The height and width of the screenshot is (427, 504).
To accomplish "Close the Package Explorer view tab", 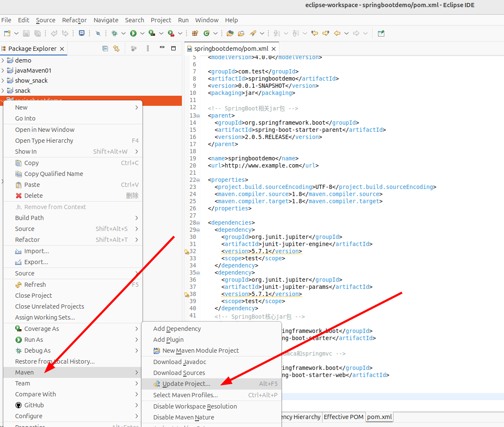I will [62, 49].
